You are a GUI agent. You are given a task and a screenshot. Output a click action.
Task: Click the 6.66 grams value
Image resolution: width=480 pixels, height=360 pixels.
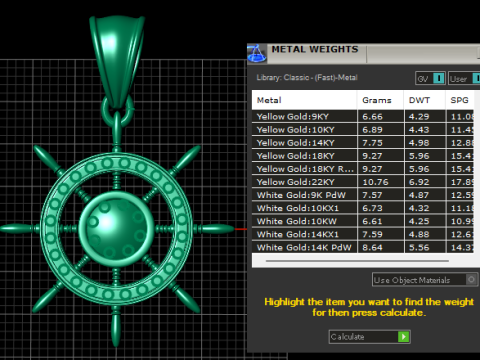tap(372, 117)
